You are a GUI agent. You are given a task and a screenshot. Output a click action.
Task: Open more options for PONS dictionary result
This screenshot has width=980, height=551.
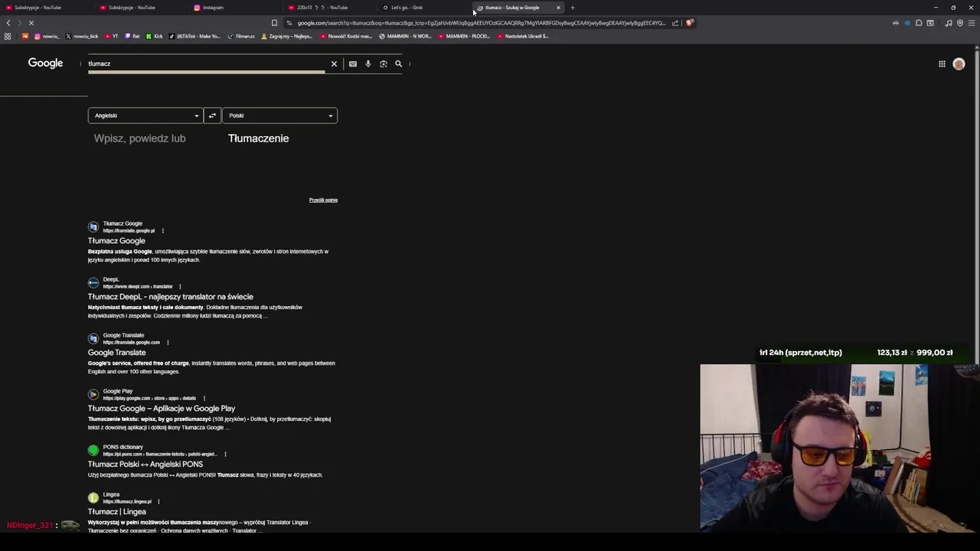click(225, 454)
